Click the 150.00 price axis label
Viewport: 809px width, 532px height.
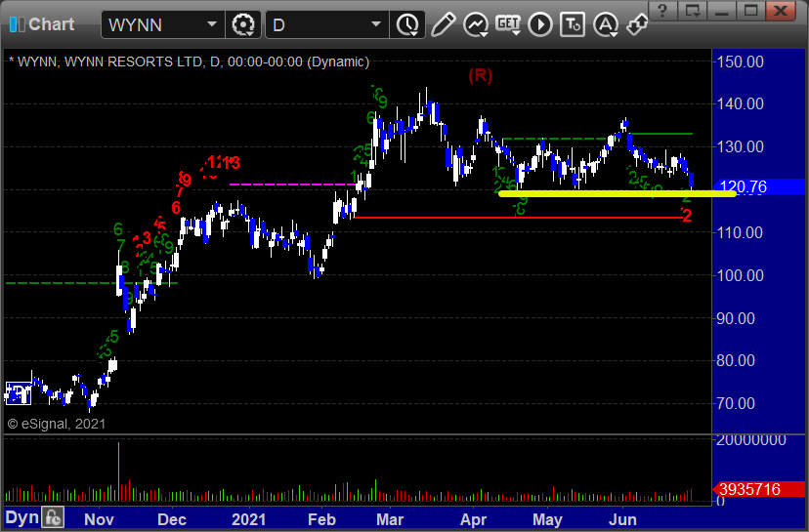tap(741, 61)
